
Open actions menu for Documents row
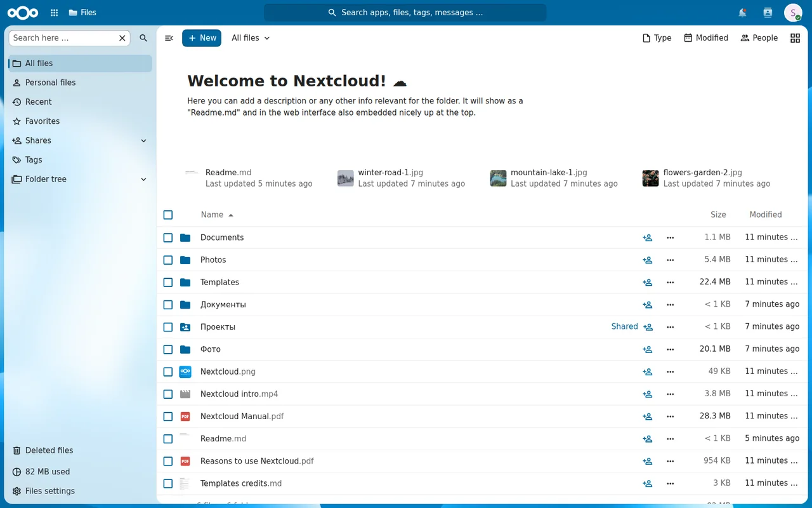tap(670, 237)
